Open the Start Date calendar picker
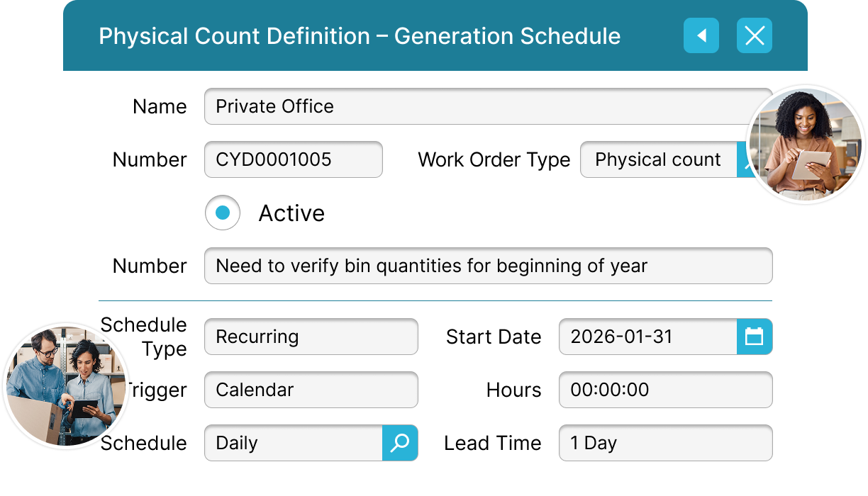 point(754,337)
